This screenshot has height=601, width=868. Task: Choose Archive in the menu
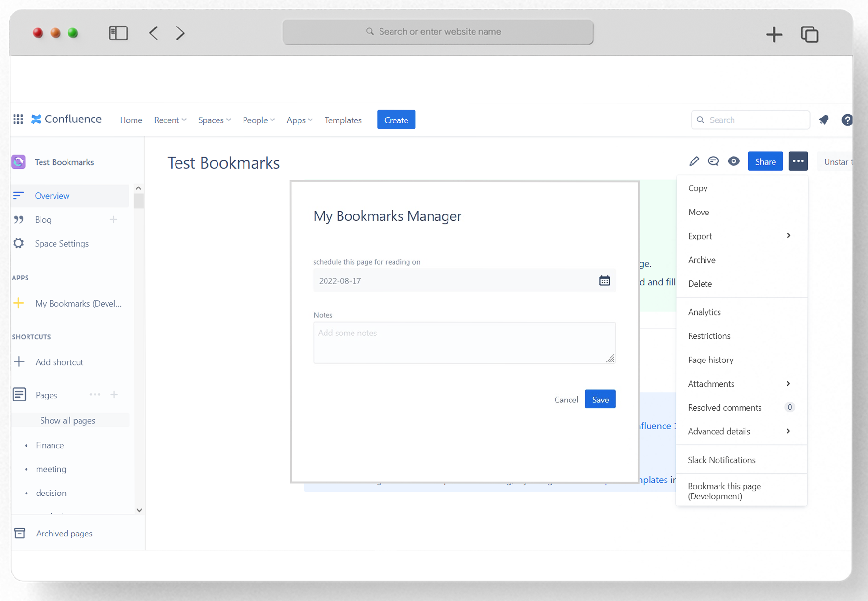click(741, 260)
